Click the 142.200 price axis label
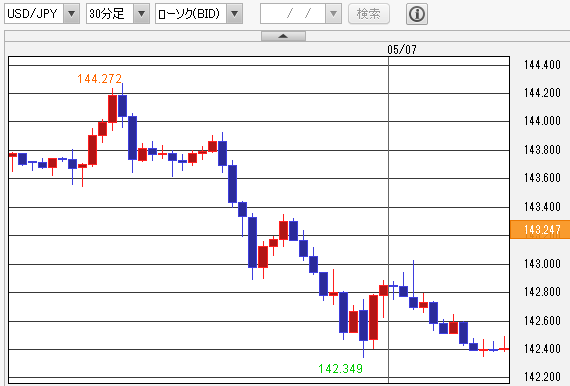 coord(542,377)
